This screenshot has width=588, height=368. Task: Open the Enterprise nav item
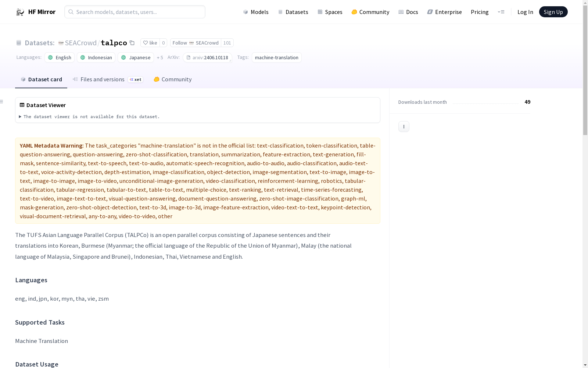[x=444, y=12]
